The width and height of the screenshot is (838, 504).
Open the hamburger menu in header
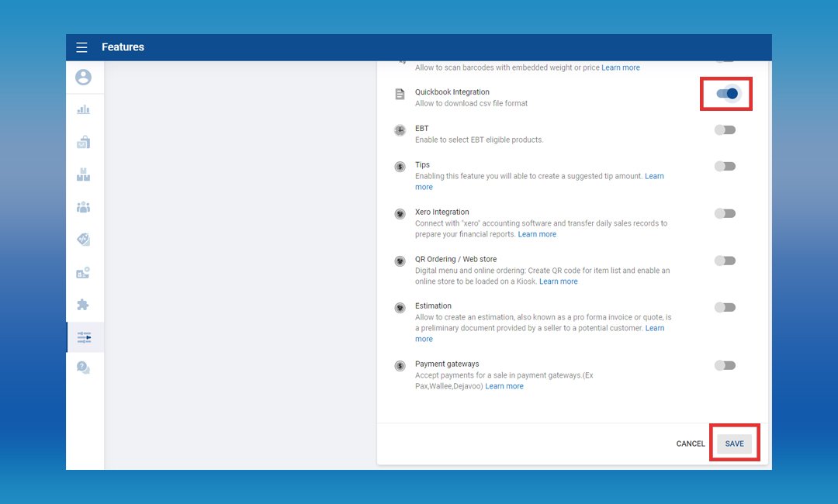coord(81,47)
